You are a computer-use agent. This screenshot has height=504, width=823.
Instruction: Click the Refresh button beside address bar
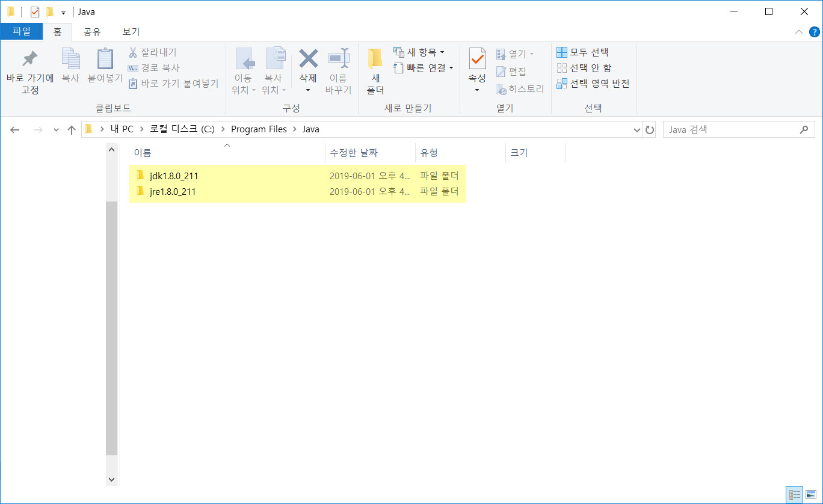pyautogui.click(x=649, y=129)
